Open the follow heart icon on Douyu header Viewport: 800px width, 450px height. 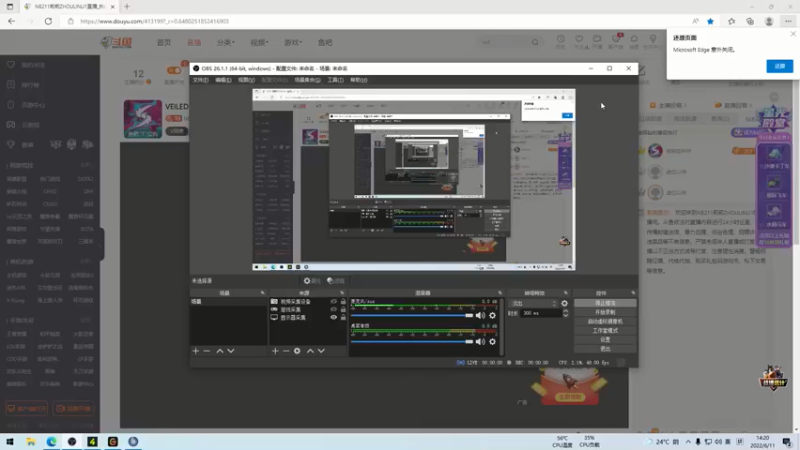coord(579,39)
